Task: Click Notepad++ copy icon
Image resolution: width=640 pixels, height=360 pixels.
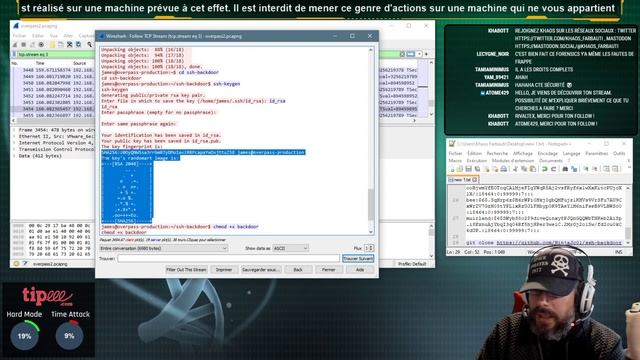Action: point(524,169)
